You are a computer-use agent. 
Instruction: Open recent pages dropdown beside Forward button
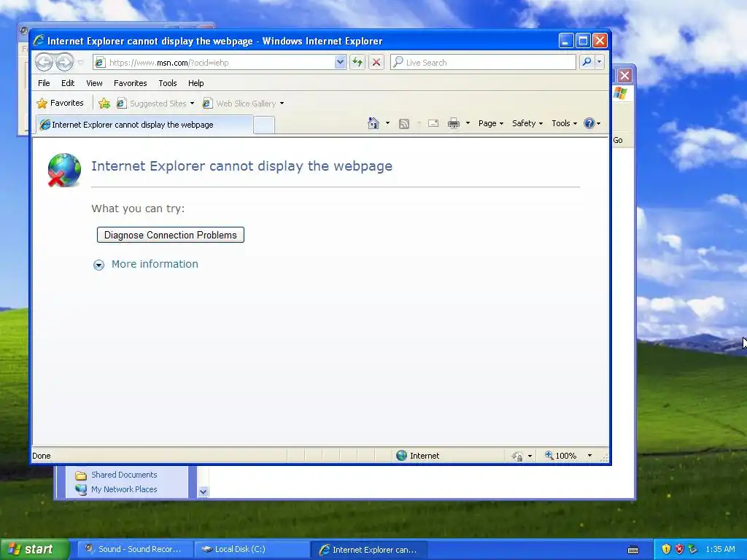pyautogui.click(x=80, y=63)
